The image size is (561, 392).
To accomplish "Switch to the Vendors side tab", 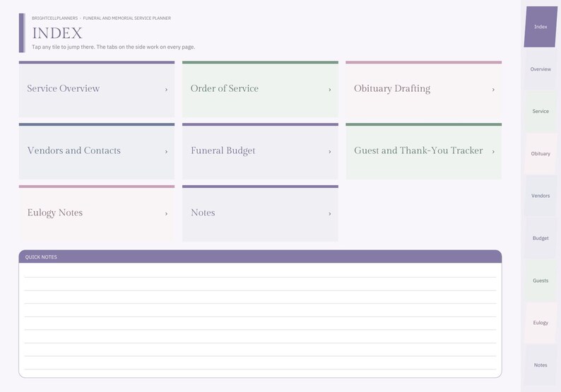I will [541, 196].
